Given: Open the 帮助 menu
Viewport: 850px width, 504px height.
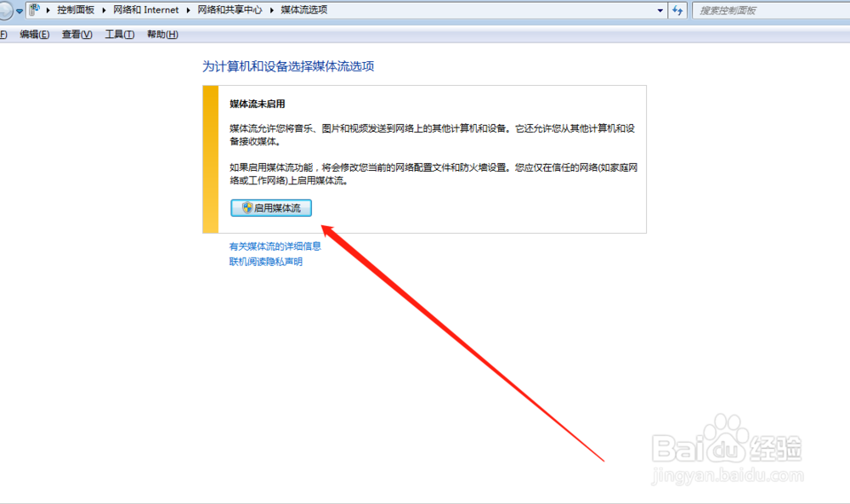Looking at the screenshot, I should 161,34.
